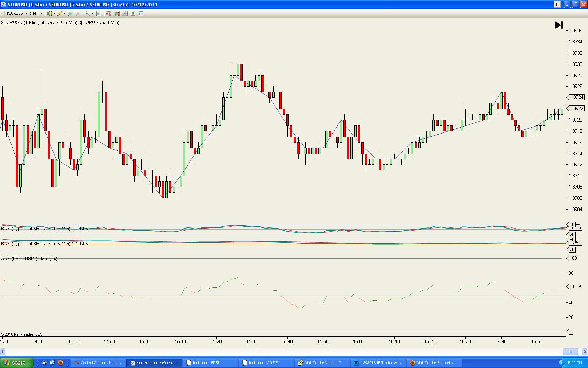Click the chart series title text
Screen dimensions: 588x368
pos(60,22)
